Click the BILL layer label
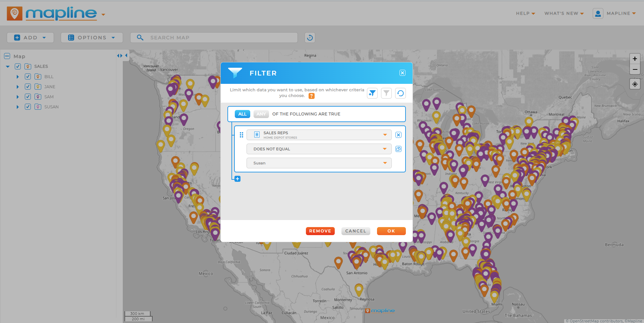The width and height of the screenshot is (644, 323). click(x=49, y=76)
